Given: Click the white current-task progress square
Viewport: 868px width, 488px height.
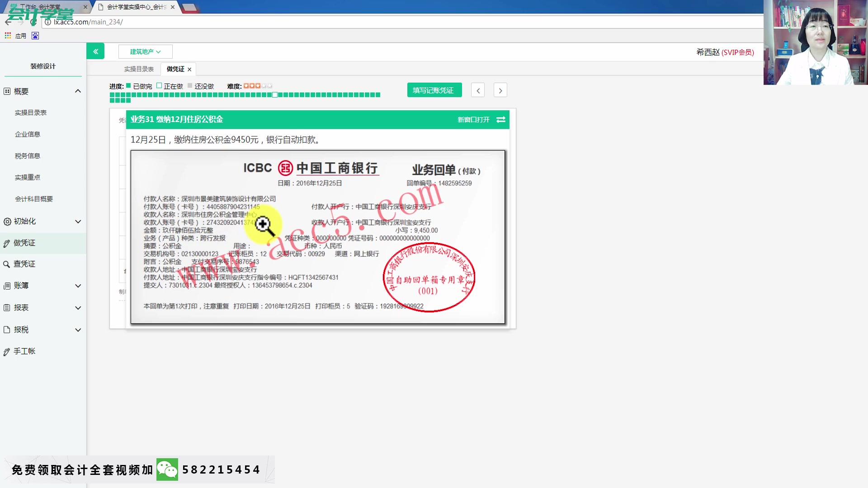Looking at the screenshot, I should pyautogui.click(x=275, y=95).
